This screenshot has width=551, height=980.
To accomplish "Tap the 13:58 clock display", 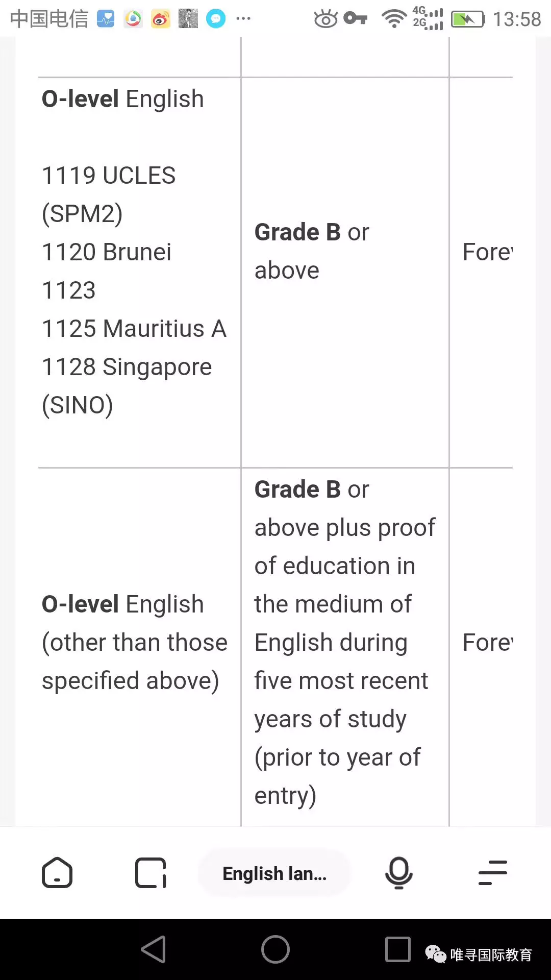I will coord(516,19).
